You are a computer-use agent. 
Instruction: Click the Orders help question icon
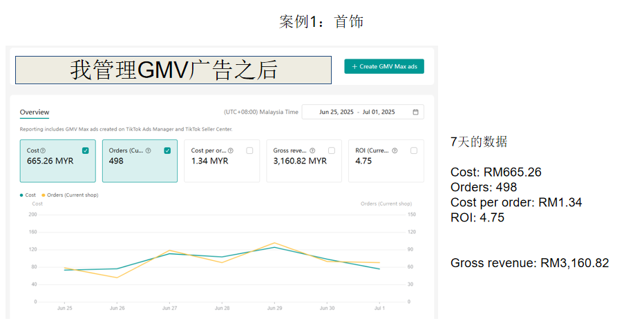pos(149,150)
